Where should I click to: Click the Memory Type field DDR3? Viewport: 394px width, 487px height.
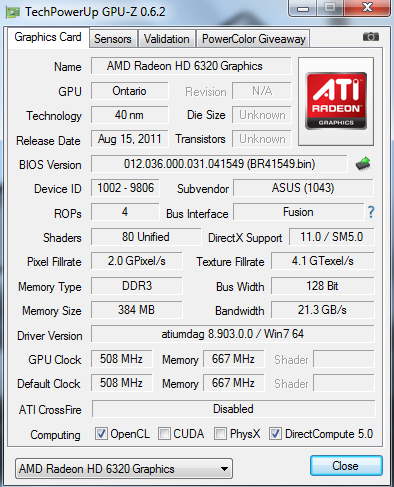(137, 286)
